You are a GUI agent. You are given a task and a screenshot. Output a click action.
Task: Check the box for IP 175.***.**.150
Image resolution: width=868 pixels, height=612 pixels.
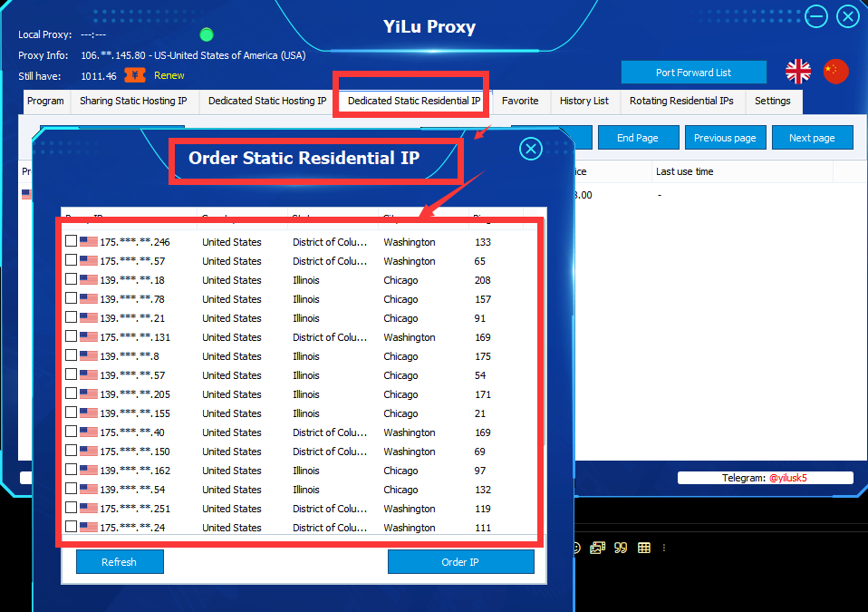point(71,451)
